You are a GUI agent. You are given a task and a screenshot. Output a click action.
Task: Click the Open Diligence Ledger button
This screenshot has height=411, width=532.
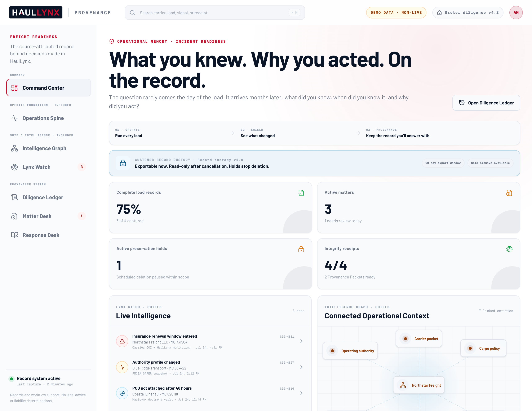click(x=486, y=103)
